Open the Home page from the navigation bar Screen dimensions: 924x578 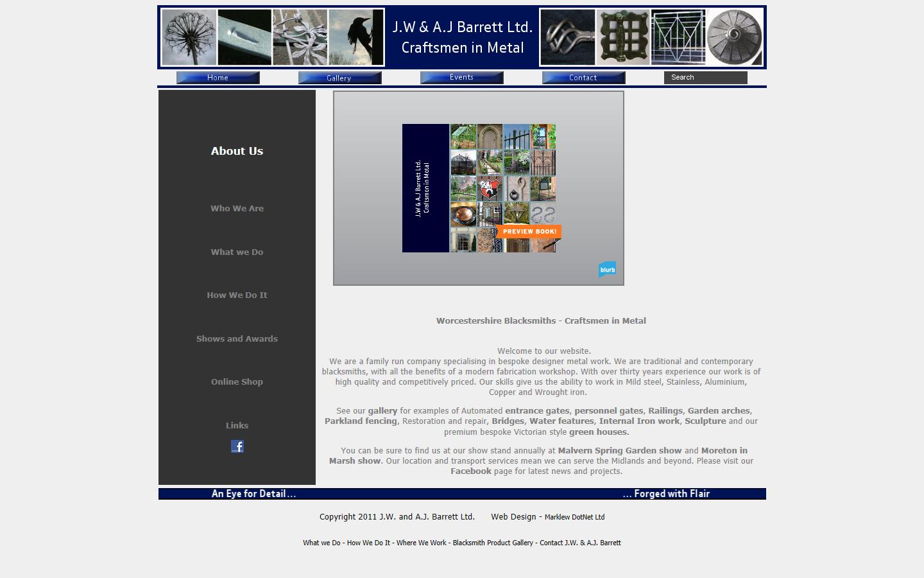coord(218,77)
